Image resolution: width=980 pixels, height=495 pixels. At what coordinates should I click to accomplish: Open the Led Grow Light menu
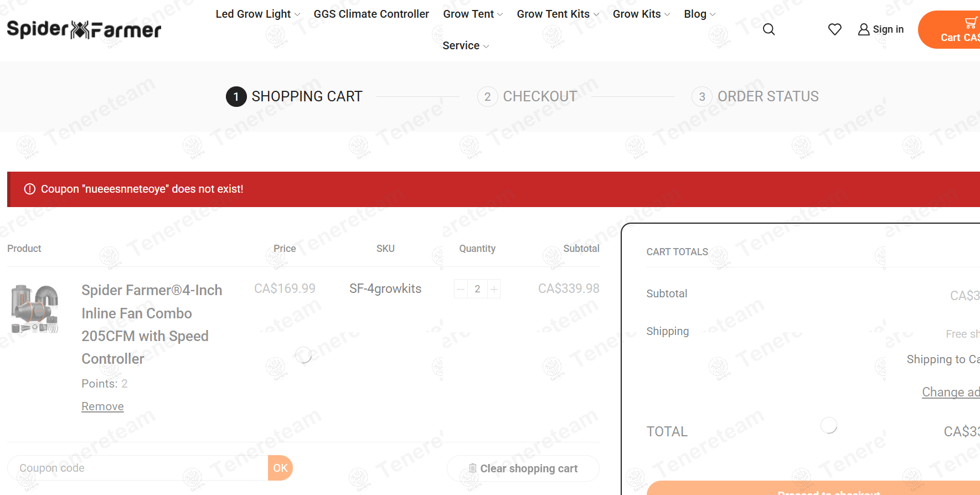[253, 14]
